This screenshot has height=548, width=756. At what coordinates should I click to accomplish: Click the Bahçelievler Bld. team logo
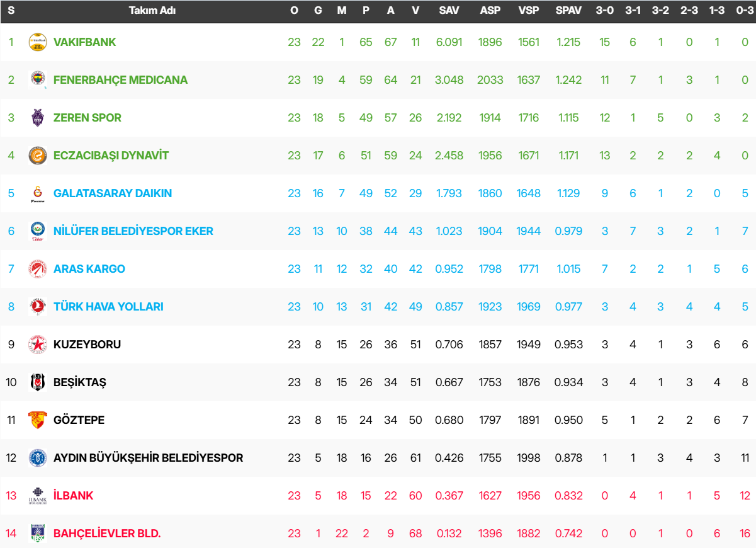coord(38,534)
